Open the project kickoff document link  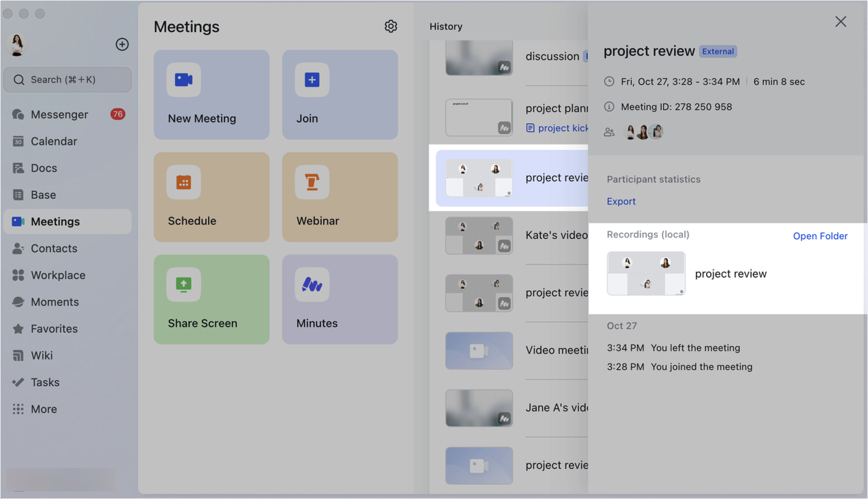point(562,128)
